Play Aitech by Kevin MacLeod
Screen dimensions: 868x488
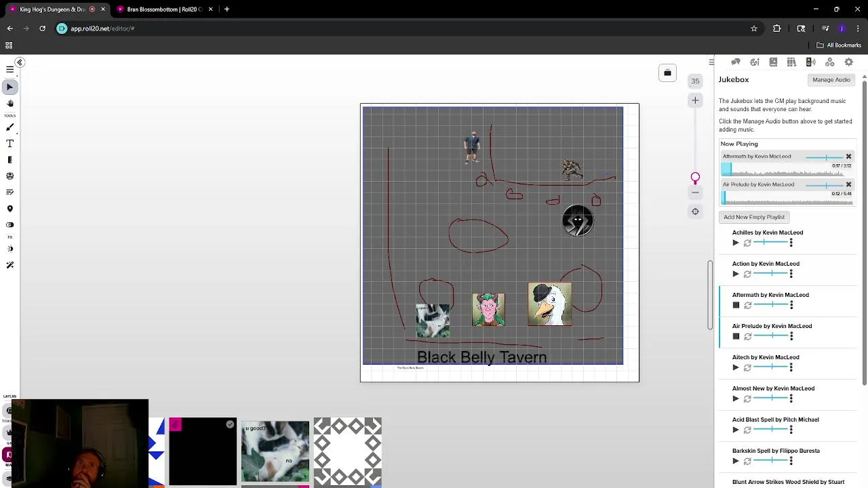pos(736,367)
